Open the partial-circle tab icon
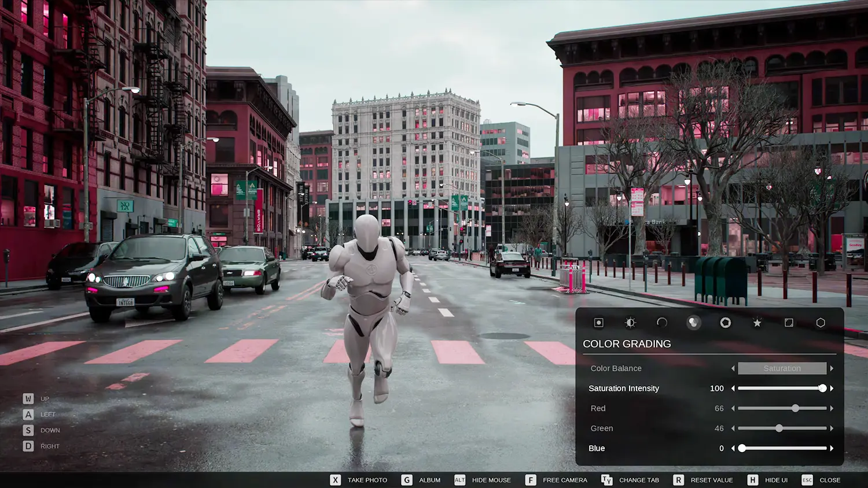 [662, 323]
